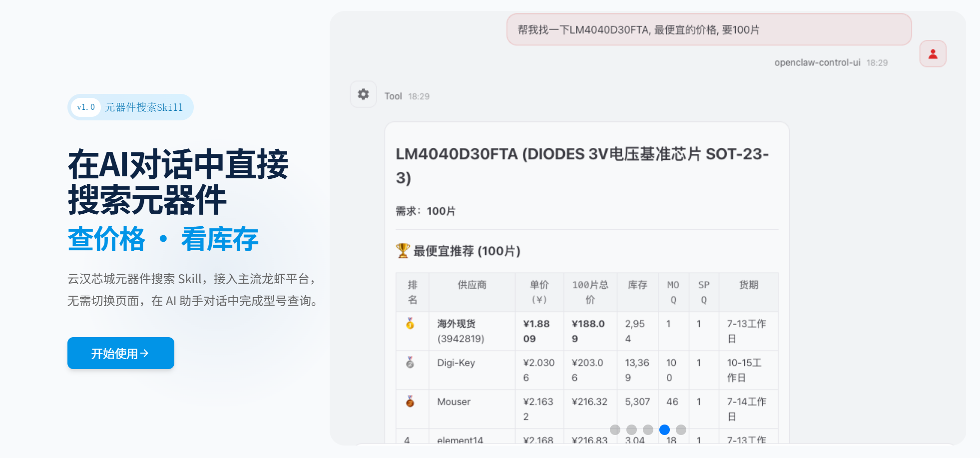Click the red user avatar icon
980x458 pixels.
(x=933, y=54)
